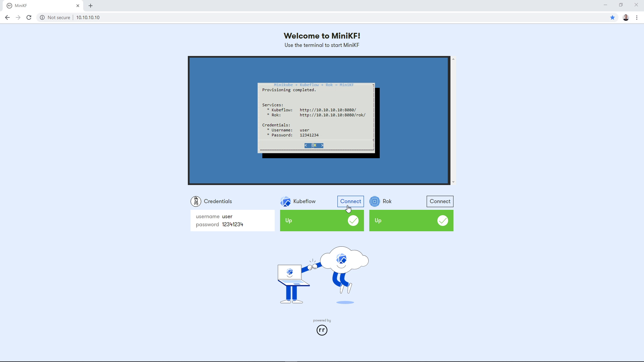Click the bookmark star icon
This screenshot has height=362, width=644.
612,17
